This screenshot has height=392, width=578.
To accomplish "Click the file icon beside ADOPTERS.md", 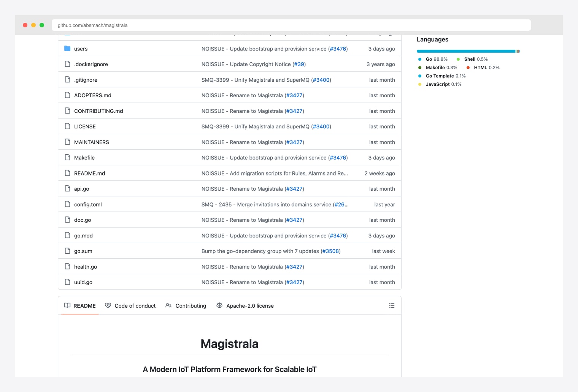I will [x=67, y=95].
